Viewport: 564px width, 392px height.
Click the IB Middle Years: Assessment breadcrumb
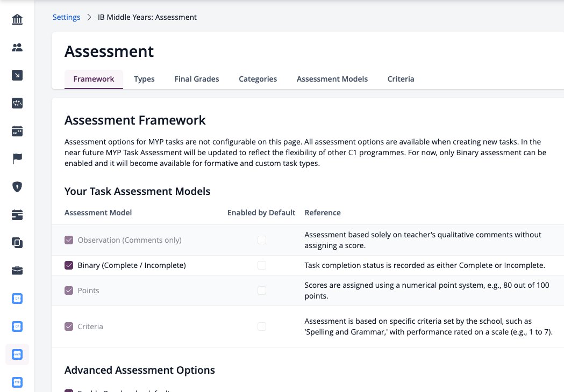pyautogui.click(x=147, y=17)
